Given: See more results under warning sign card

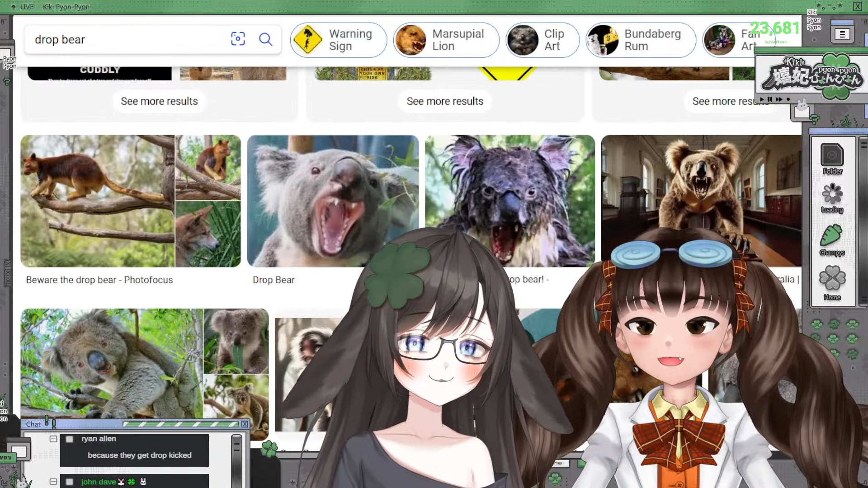Looking at the screenshot, I should pyautogui.click(x=445, y=101).
